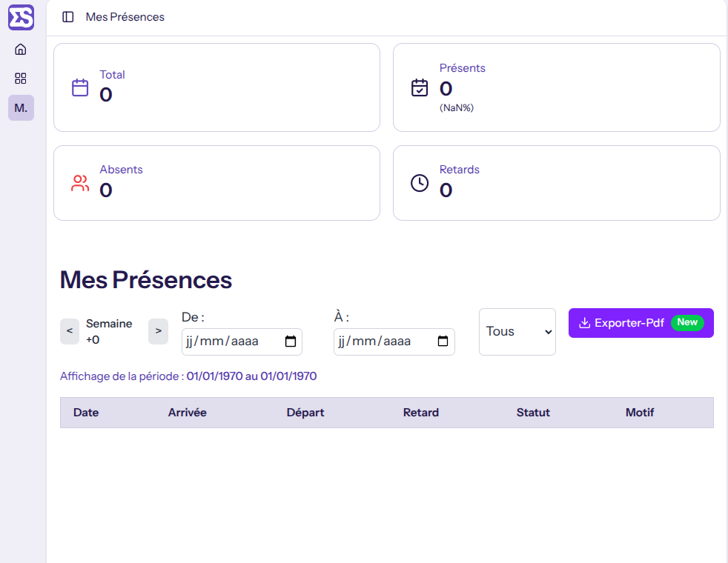Open the Tous status filter dropdown
This screenshot has height=563, width=728.
pos(517,331)
